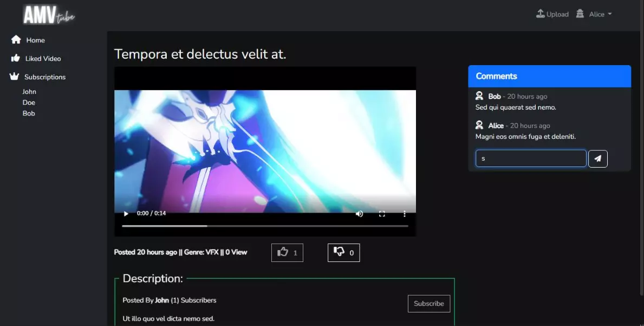Click the Subscribe button

click(x=428, y=304)
